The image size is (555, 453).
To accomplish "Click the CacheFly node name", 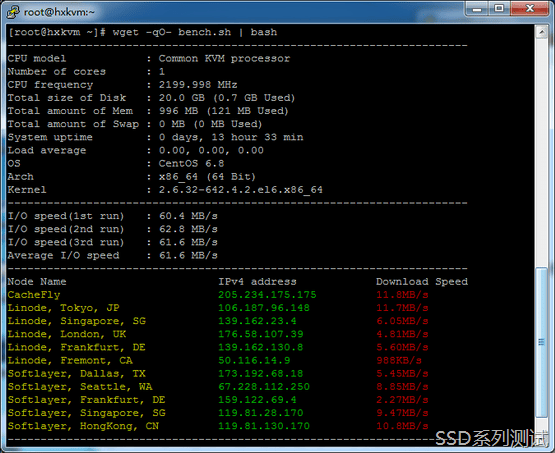I will [34, 295].
